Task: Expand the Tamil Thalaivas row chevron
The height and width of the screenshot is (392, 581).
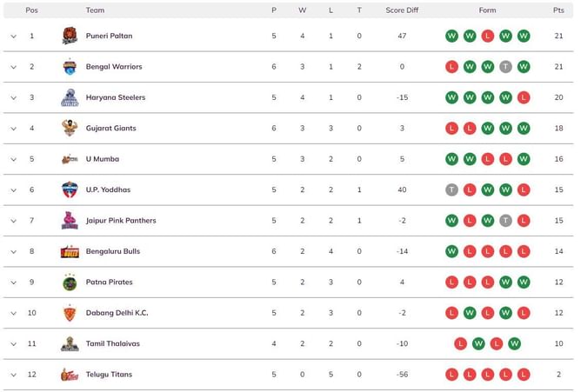Action: coord(14,344)
